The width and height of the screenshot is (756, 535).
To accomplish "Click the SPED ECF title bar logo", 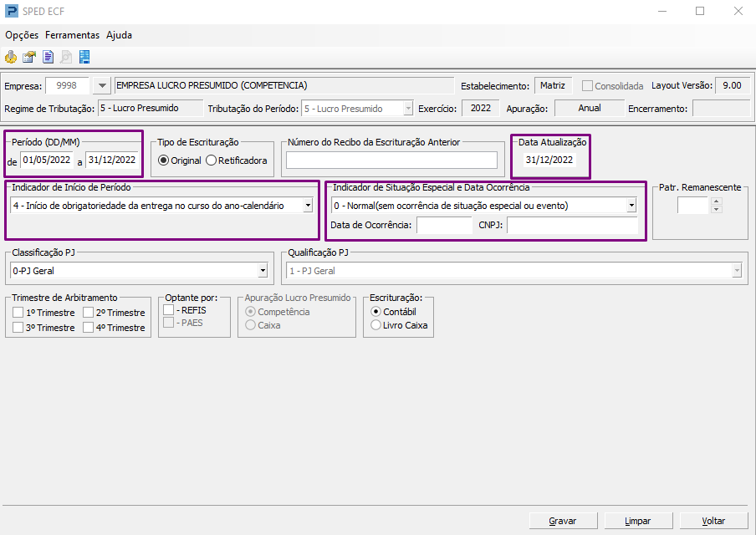I will point(11,11).
